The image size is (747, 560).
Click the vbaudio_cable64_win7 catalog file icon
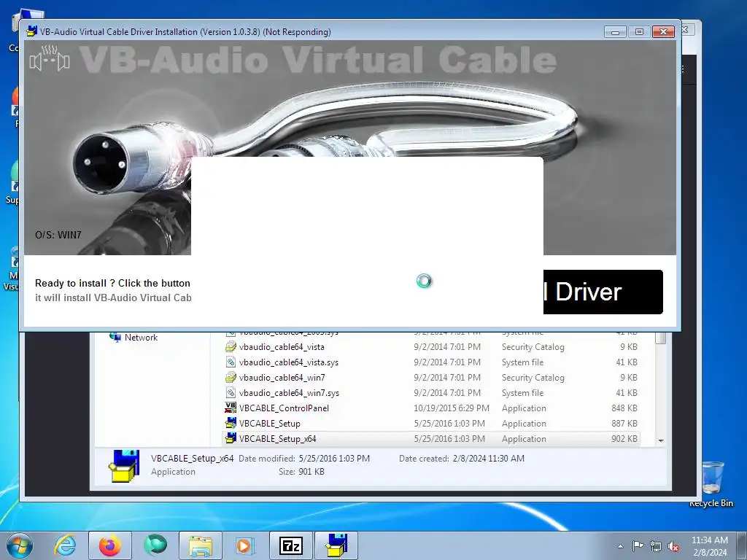click(x=231, y=378)
